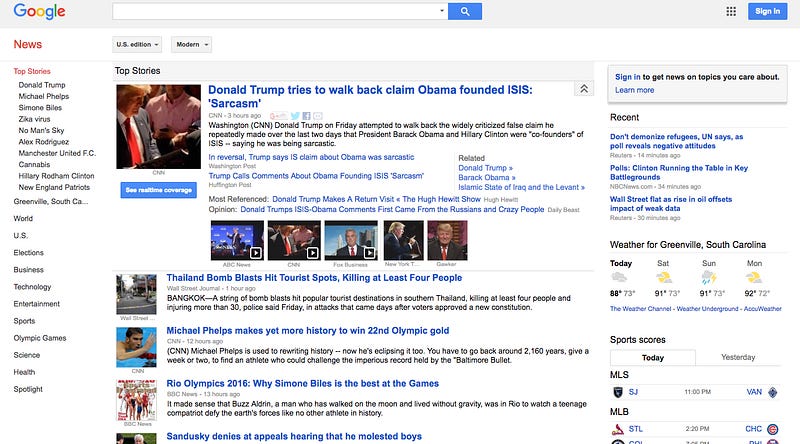Open related topic Barack Obama link
800x444 pixels.
[x=487, y=178]
